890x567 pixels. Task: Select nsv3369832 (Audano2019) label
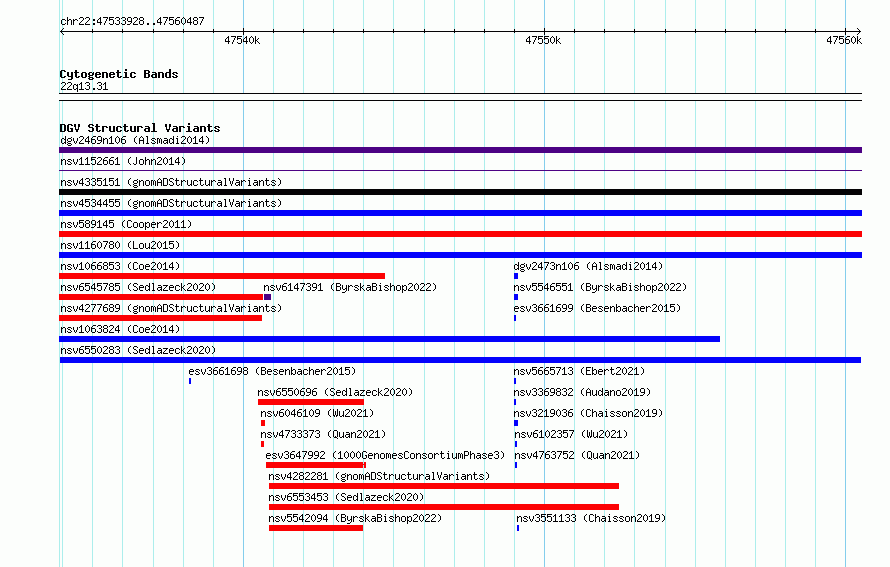point(582,392)
